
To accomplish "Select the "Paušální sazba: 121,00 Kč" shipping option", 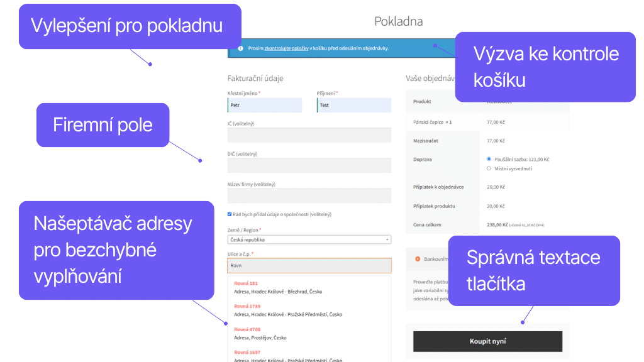I will pos(488,159).
